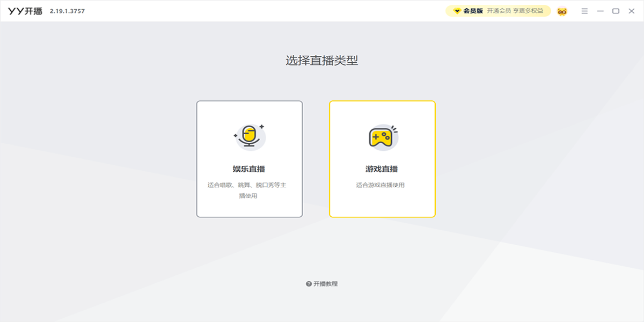Click the maximize icon in the title bar
This screenshot has height=322, width=644.
pos(614,10)
